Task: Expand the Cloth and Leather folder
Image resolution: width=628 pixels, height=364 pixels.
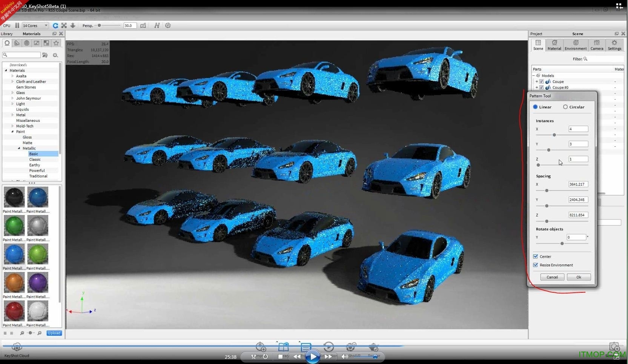Action: (x=12, y=81)
